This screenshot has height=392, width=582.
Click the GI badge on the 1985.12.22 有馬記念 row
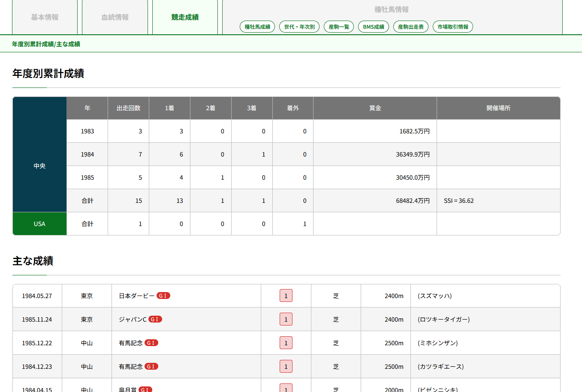(x=151, y=343)
